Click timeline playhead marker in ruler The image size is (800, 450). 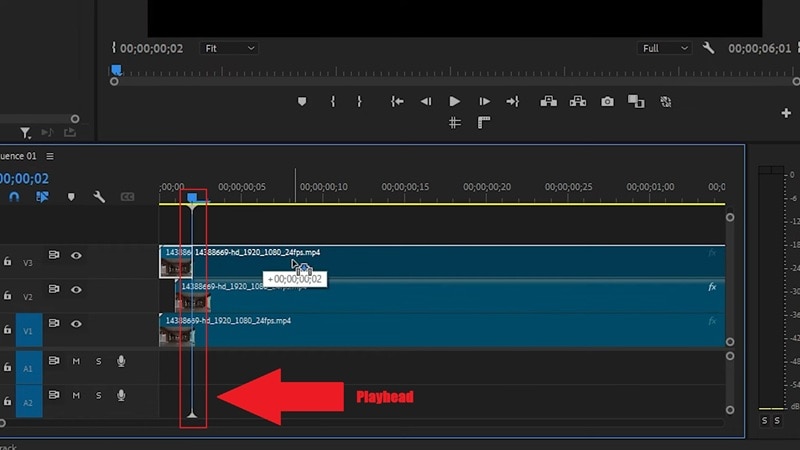pos(192,197)
